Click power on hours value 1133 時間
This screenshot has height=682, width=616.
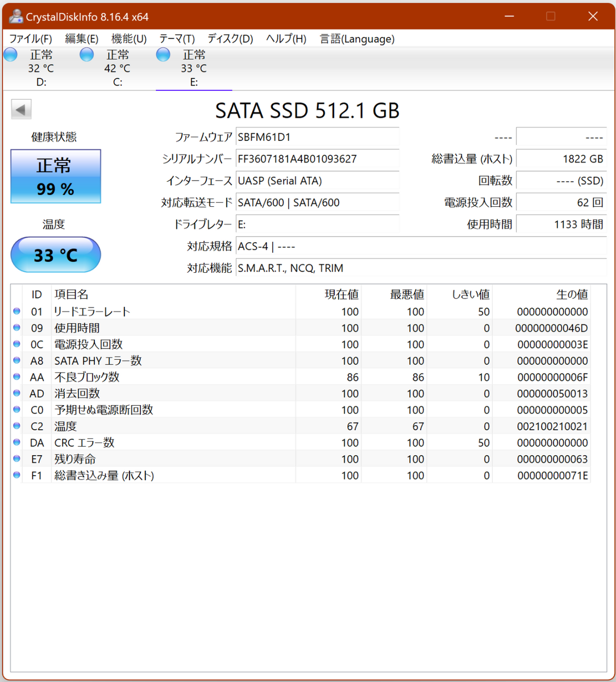click(x=561, y=224)
